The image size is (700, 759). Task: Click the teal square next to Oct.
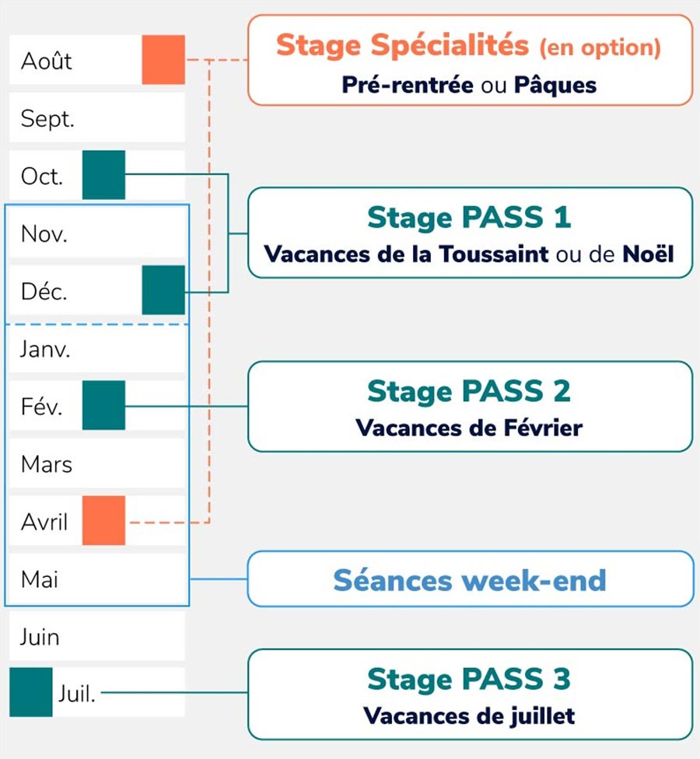click(103, 175)
